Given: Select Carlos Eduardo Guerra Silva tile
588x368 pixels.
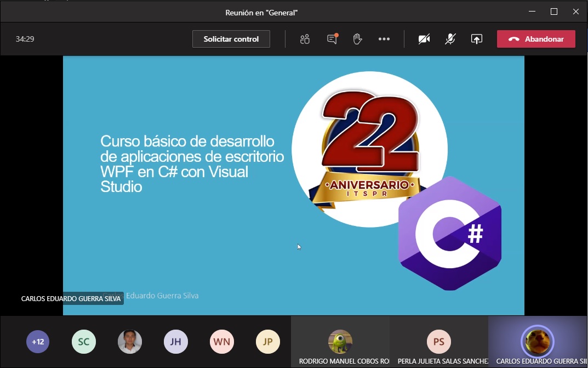Looking at the screenshot, I should click(538, 342).
